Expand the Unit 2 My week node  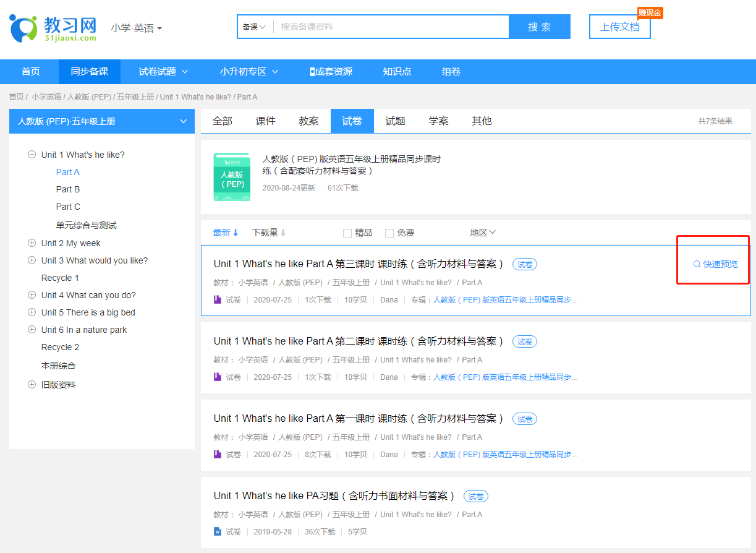(32, 243)
